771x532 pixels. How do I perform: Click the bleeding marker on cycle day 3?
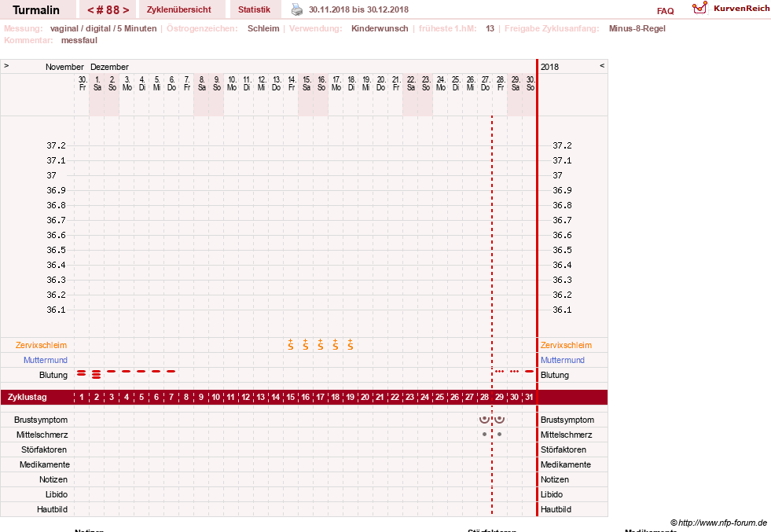click(112, 371)
